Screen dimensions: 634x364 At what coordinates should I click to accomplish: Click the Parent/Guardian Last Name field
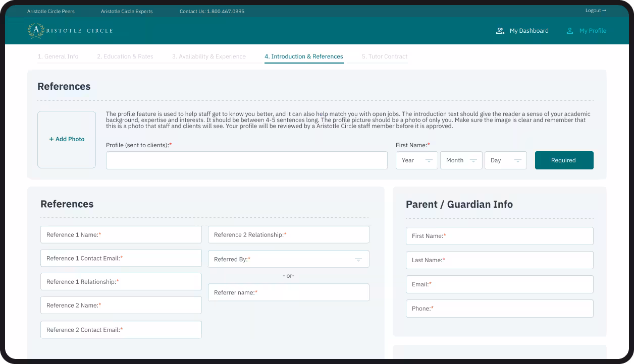[x=500, y=260]
